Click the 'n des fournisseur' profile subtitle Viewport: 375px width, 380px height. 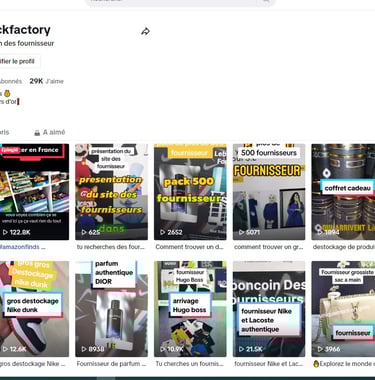pyautogui.click(x=27, y=43)
